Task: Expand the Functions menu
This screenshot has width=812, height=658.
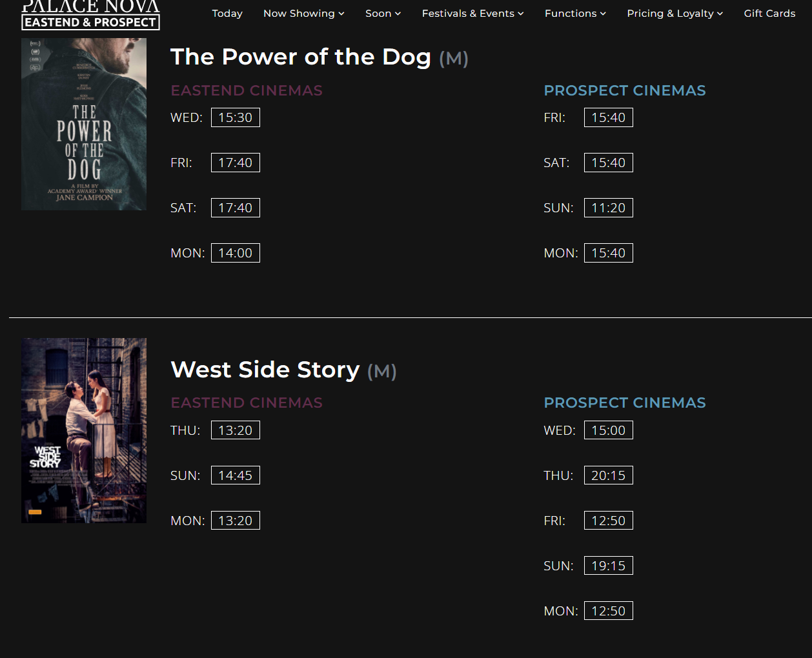Action: [x=575, y=14]
